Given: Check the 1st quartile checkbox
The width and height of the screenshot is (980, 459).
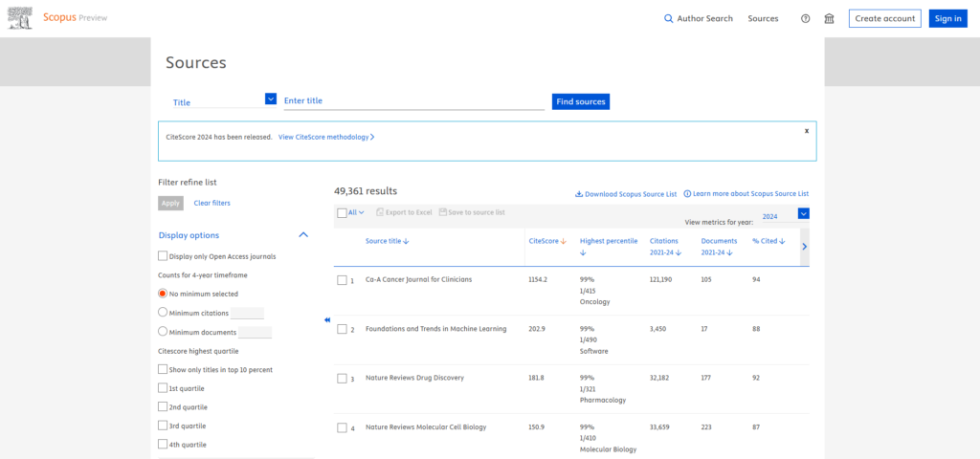Looking at the screenshot, I should click(x=163, y=388).
